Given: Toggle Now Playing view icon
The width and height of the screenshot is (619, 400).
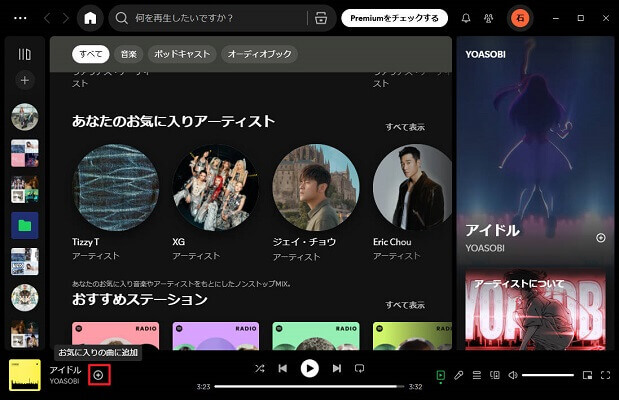Looking at the screenshot, I should point(441,375).
